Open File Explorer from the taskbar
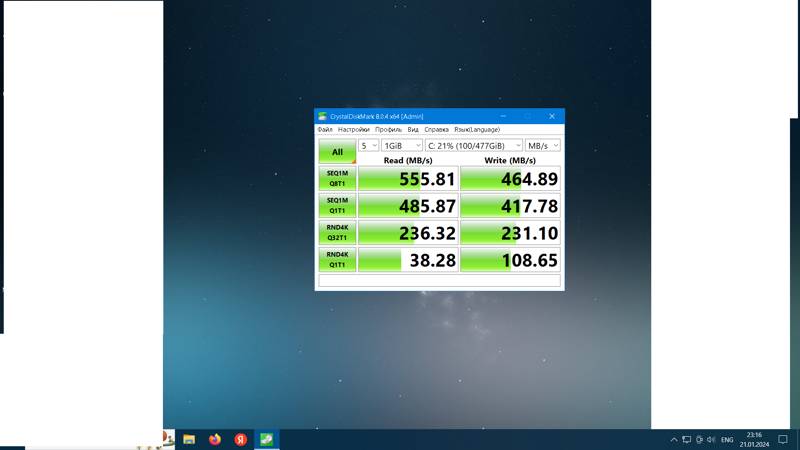 coord(189,439)
